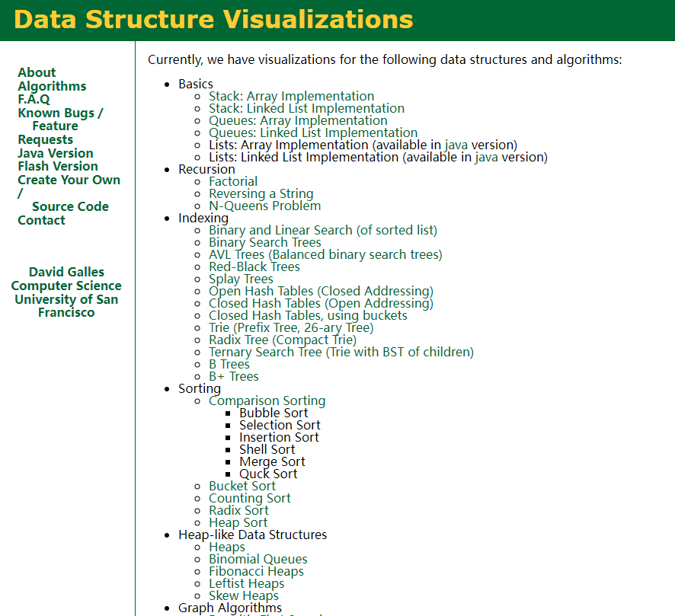
Task: Open the Radix Sort visualization
Action: tap(238, 511)
